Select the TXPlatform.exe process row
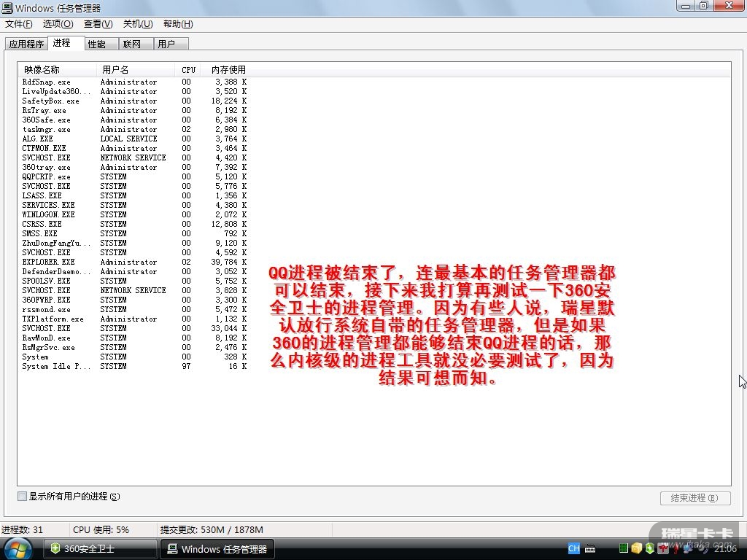This screenshot has height=560, width=747. click(x=134, y=319)
